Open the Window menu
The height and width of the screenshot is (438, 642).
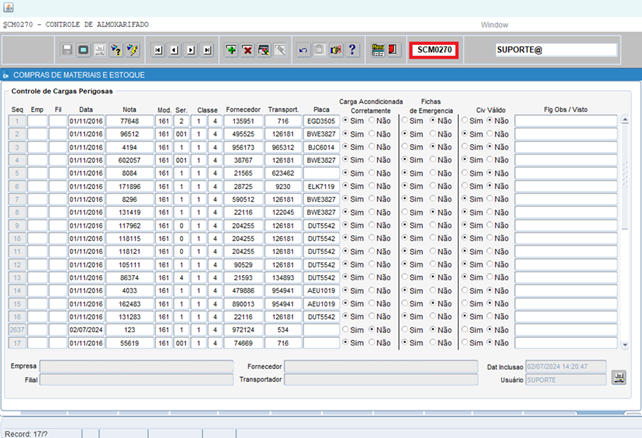[x=494, y=25]
